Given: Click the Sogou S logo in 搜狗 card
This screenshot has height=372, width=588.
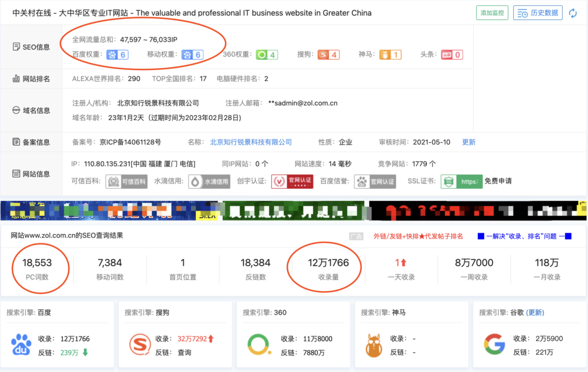Looking at the screenshot, I should tap(140, 344).
